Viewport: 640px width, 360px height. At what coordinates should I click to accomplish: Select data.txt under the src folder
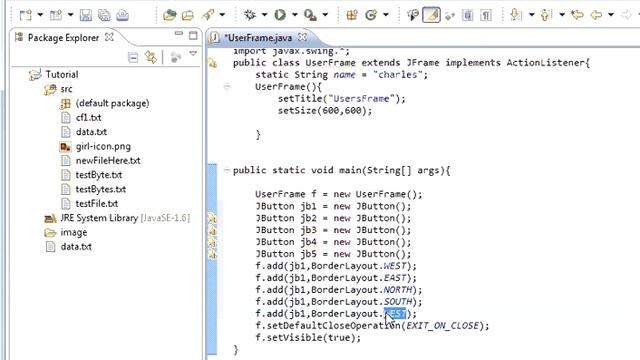(x=91, y=132)
